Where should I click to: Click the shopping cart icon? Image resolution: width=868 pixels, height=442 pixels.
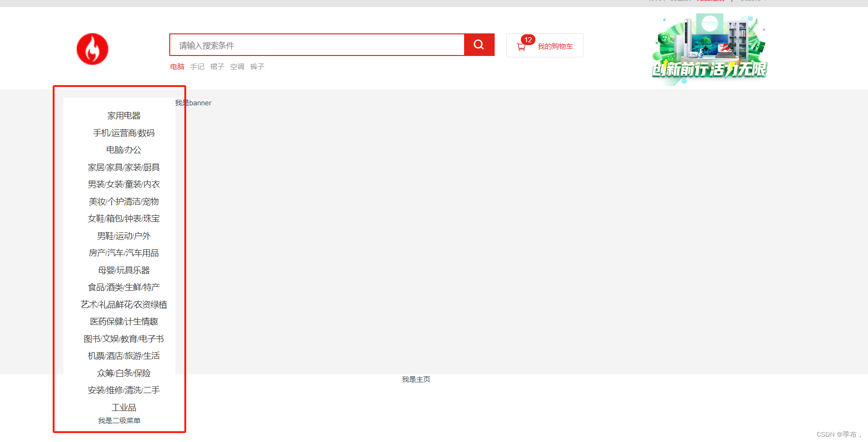pyautogui.click(x=521, y=47)
